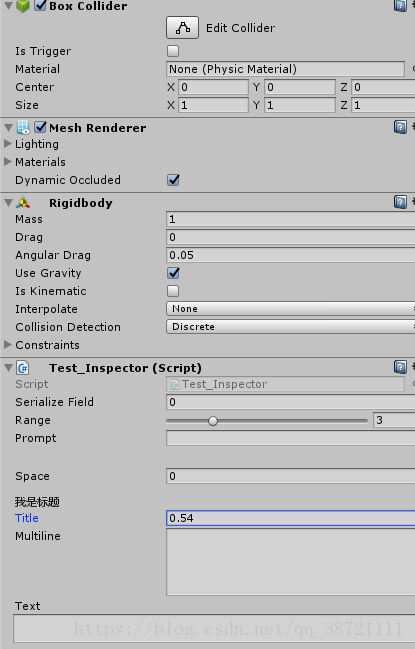
Task: Click the Serialize Field label
Action: coord(55,402)
